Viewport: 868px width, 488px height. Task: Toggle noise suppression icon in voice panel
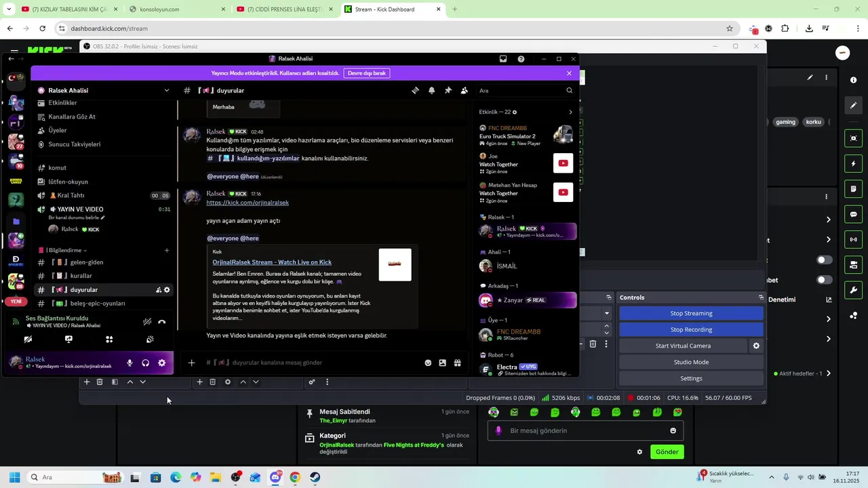tap(147, 322)
